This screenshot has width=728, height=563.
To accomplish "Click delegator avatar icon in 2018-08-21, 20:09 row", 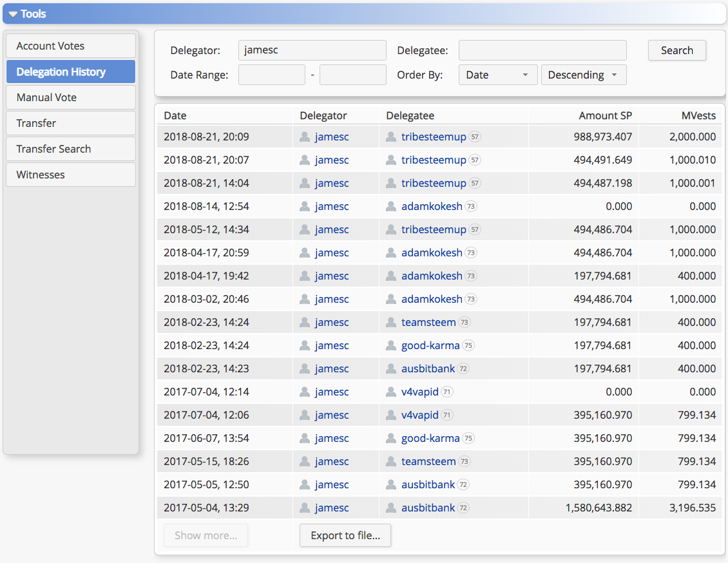I will coord(305,137).
